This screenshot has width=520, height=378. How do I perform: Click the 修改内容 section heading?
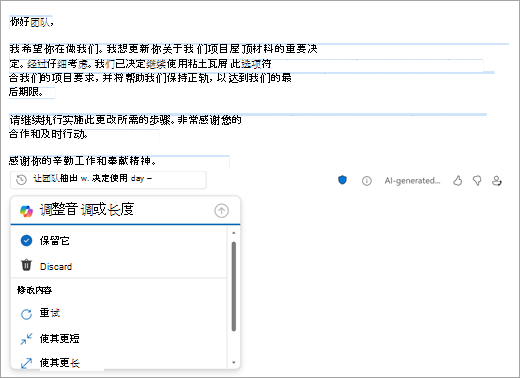pyautogui.click(x=34, y=290)
